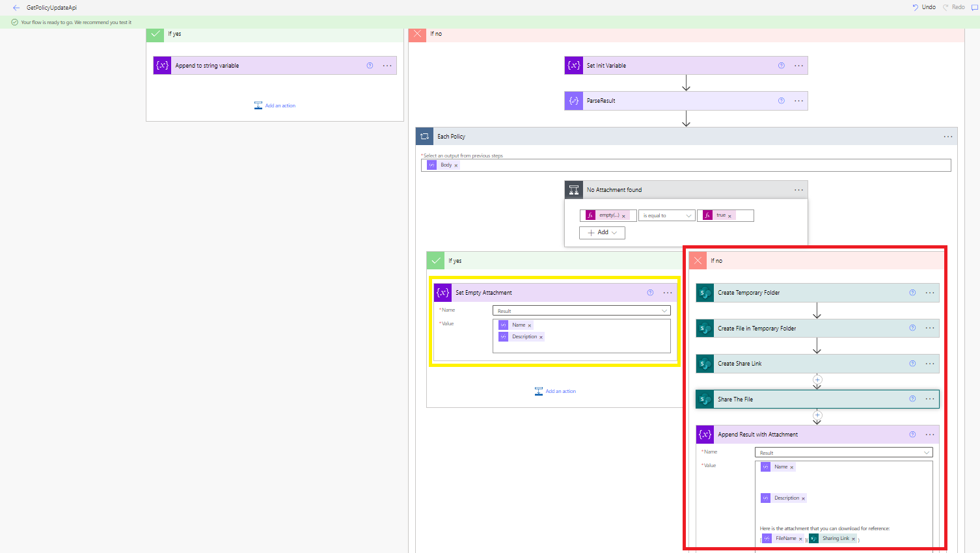Open more options for Create File in Temporary Folder
This screenshot has height=553, width=980.
coord(930,328)
